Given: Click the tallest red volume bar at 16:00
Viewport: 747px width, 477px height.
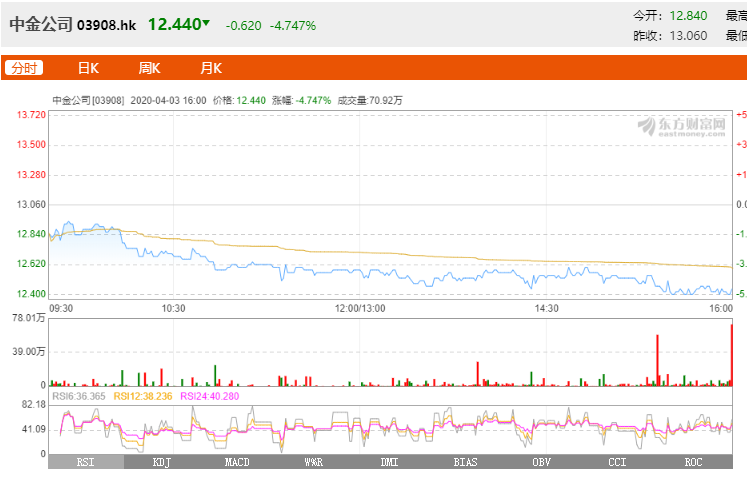Looking at the screenshot, I should click(x=731, y=355).
